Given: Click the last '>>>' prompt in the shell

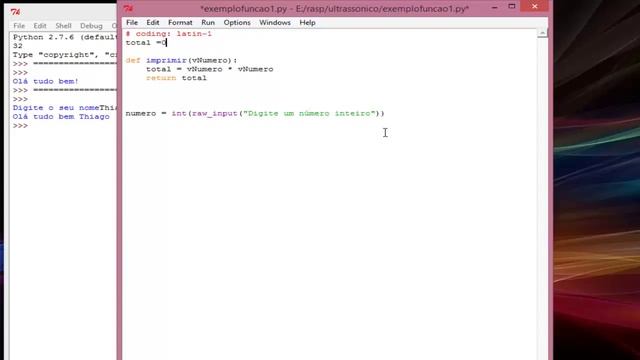Looking at the screenshot, I should [x=20, y=126].
